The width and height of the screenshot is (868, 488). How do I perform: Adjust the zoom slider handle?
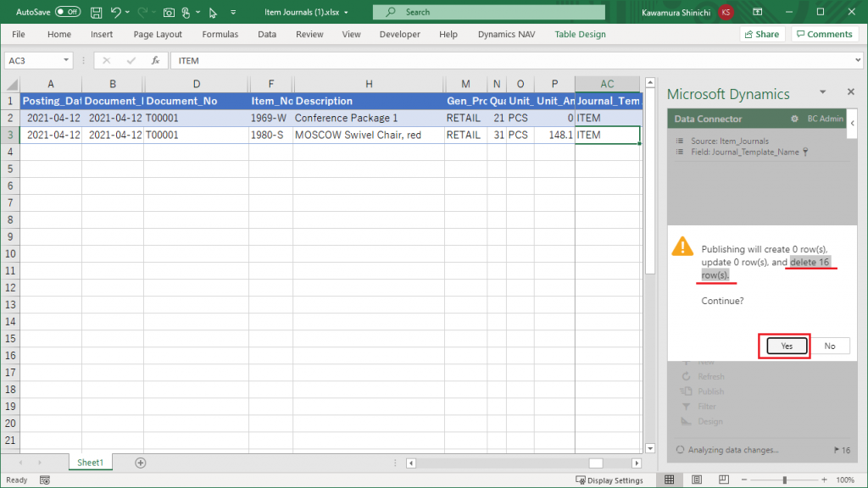(784, 480)
